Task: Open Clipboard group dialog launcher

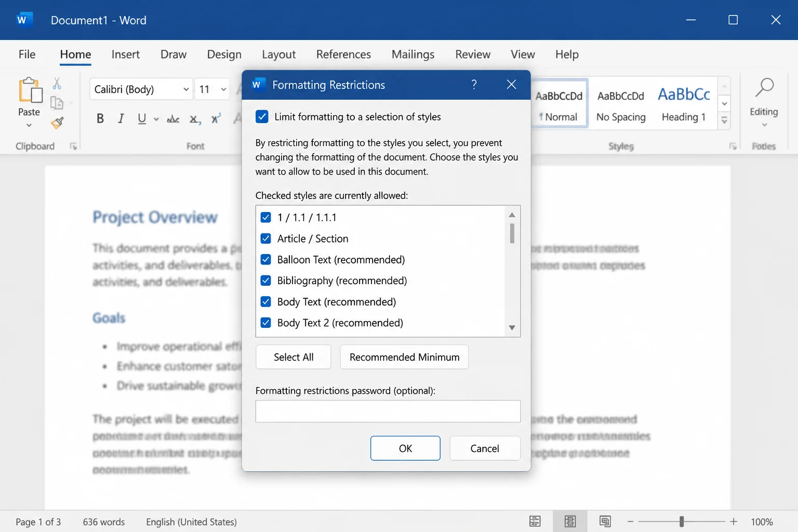Action: (73, 147)
